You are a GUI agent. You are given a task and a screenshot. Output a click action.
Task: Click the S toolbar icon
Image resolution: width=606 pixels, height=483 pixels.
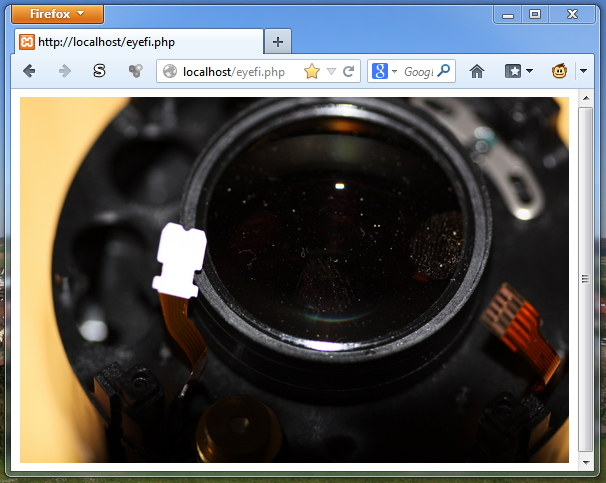tap(99, 71)
